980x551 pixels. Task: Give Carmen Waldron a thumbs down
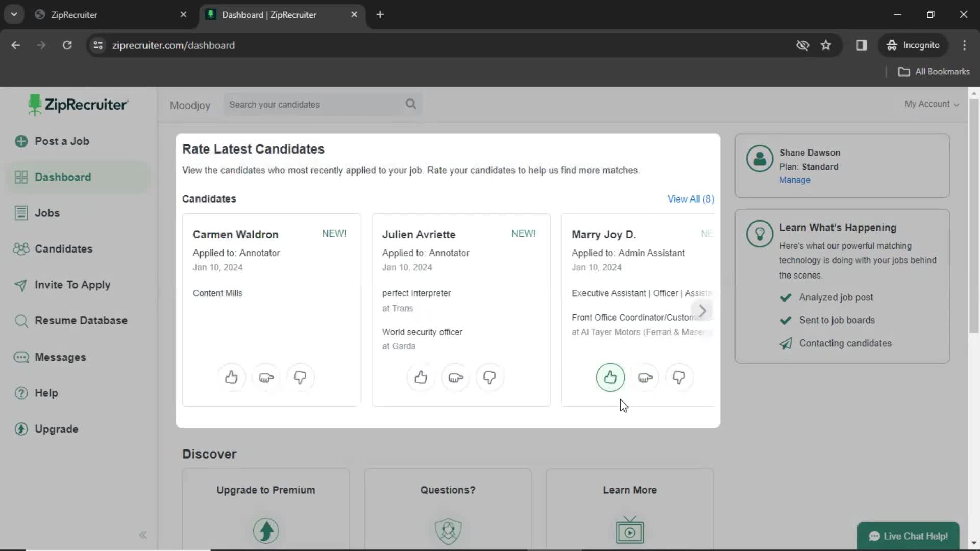pos(300,378)
